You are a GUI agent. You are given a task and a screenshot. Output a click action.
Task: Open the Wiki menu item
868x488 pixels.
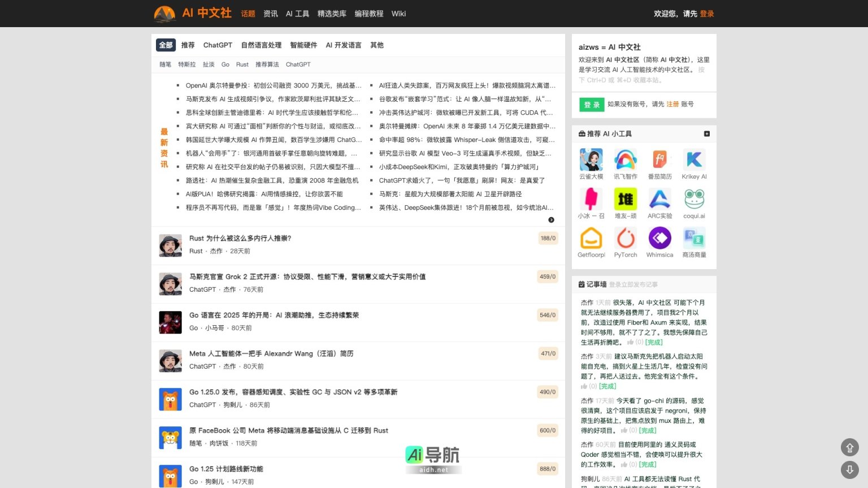(x=398, y=14)
